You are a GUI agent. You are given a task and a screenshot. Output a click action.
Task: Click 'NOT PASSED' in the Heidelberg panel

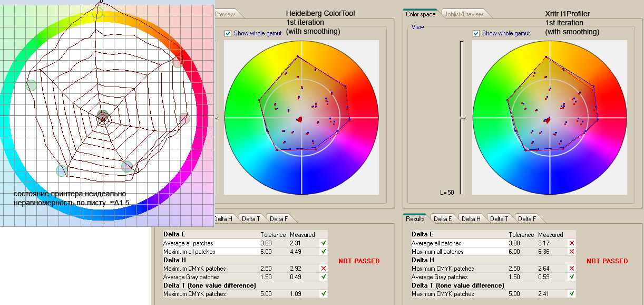tap(359, 261)
